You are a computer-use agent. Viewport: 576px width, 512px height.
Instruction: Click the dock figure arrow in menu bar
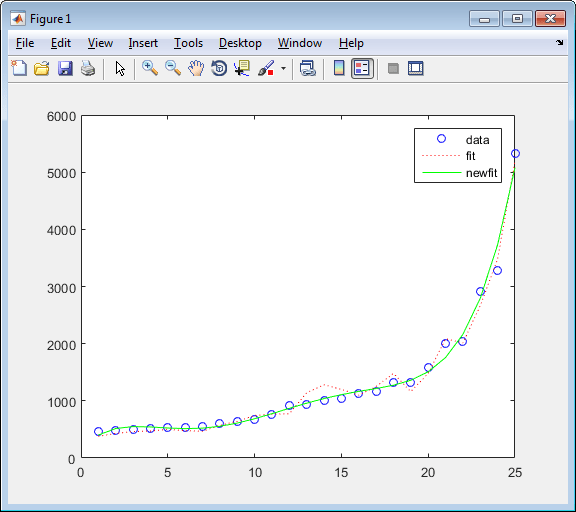[559, 43]
